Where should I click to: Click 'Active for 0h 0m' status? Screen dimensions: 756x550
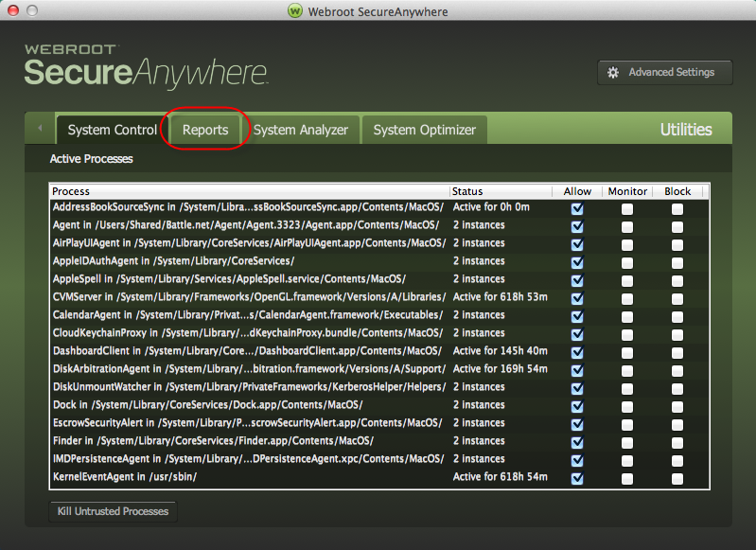[491, 207]
